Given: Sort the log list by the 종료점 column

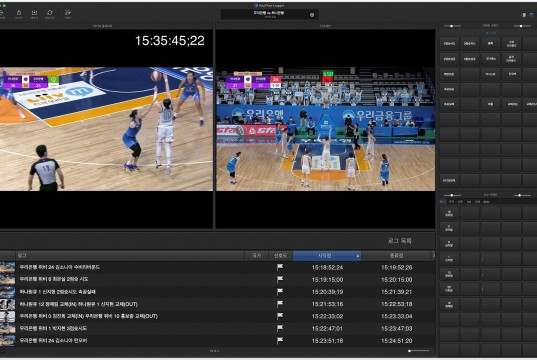Looking at the screenshot, I should [397, 256].
